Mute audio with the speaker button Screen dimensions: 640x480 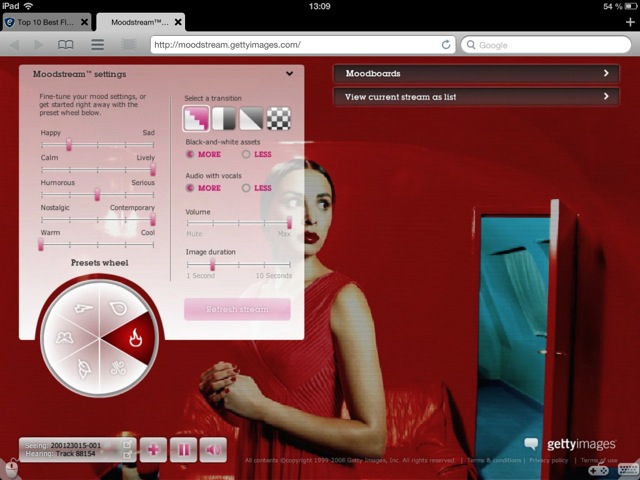click(x=213, y=450)
